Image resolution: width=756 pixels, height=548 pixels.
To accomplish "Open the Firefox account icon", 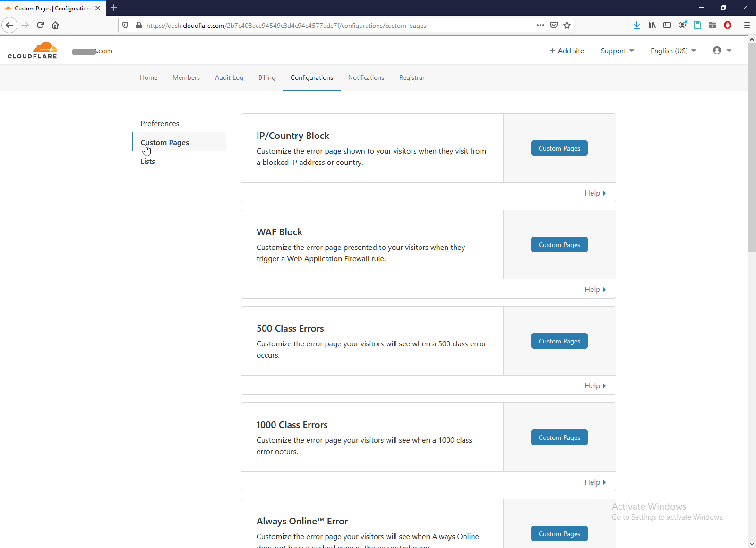I will tap(682, 25).
